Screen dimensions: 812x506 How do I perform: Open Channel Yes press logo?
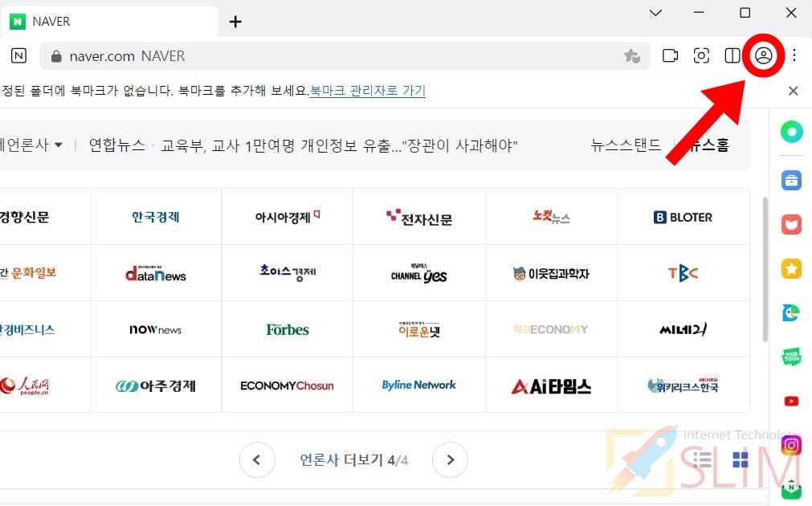coord(419,273)
